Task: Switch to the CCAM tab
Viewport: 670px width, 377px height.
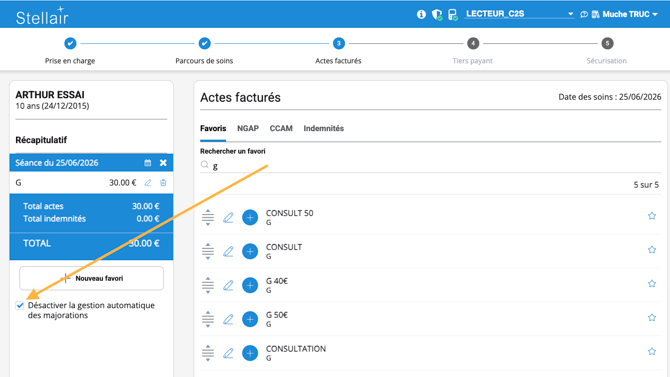Action: 281,129
